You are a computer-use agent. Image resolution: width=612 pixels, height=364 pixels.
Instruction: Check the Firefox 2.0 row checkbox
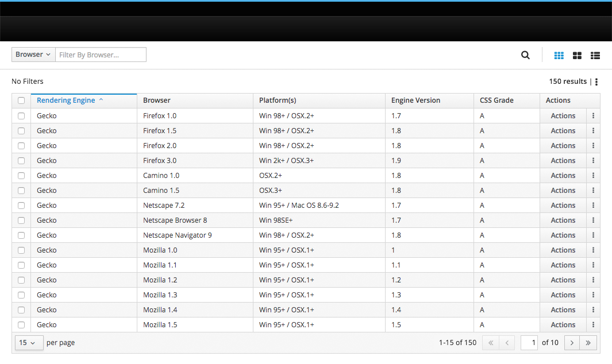21,145
